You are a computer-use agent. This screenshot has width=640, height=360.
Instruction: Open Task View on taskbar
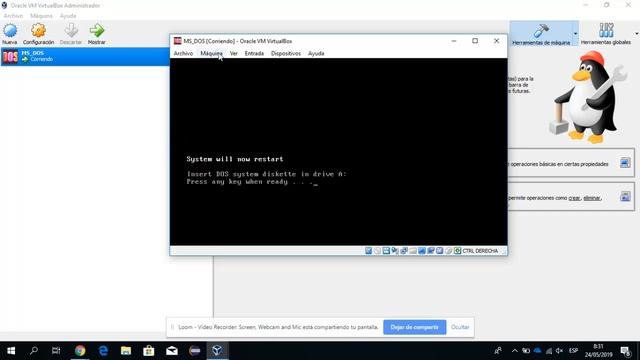pos(56,351)
